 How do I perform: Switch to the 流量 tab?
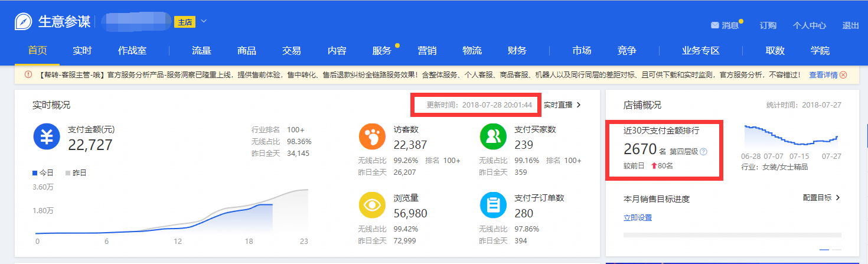pyautogui.click(x=201, y=51)
